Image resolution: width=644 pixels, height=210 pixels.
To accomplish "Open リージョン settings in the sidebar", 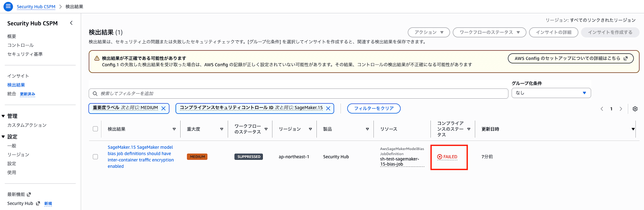I will [18, 155].
